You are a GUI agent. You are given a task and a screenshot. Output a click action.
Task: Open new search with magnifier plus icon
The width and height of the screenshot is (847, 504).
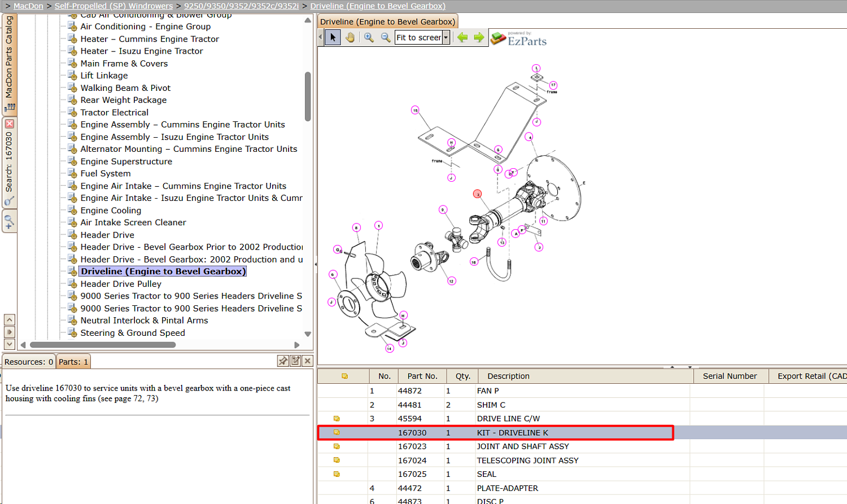click(x=9, y=222)
